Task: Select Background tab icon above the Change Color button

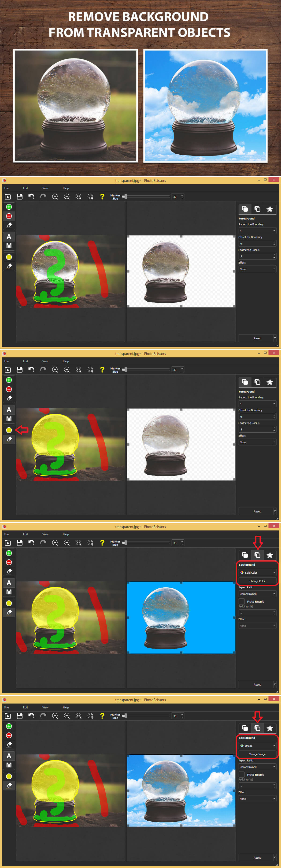Action: 257,555
